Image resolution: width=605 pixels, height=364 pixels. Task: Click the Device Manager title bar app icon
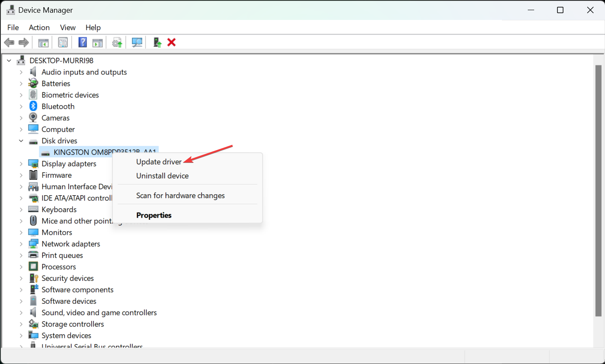tap(11, 10)
